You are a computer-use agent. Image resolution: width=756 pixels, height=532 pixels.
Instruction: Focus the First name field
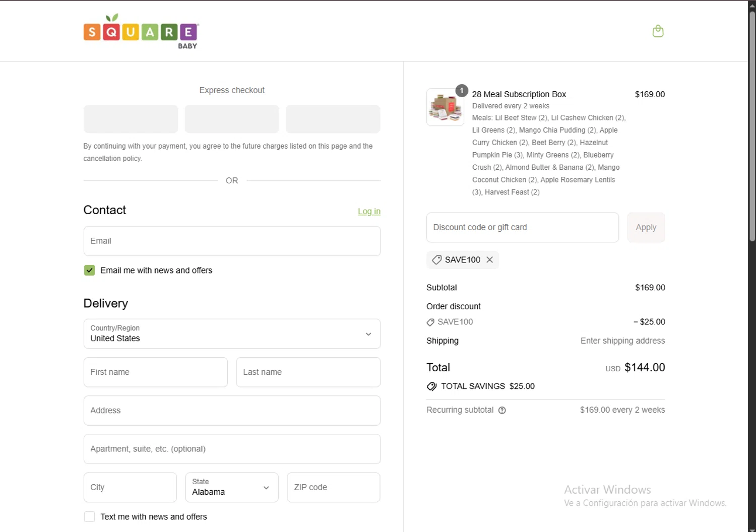click(x=156, y=372)
